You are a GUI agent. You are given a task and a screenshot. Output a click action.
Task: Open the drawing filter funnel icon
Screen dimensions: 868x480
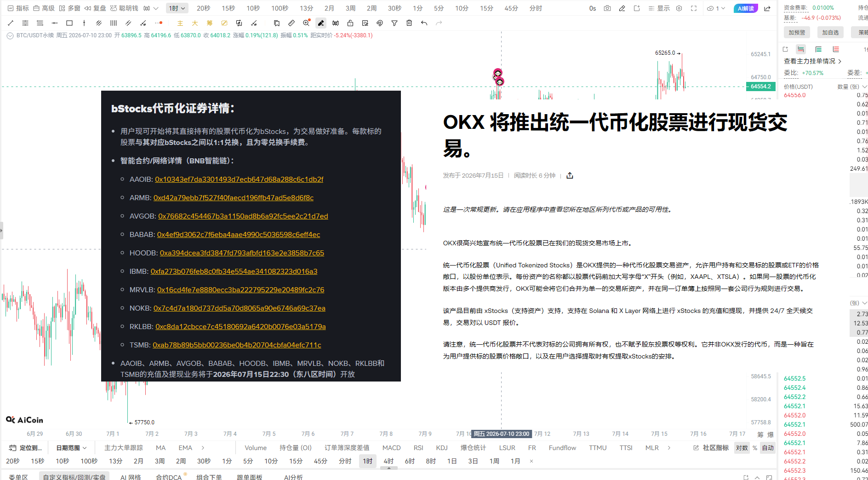[394, 23]
